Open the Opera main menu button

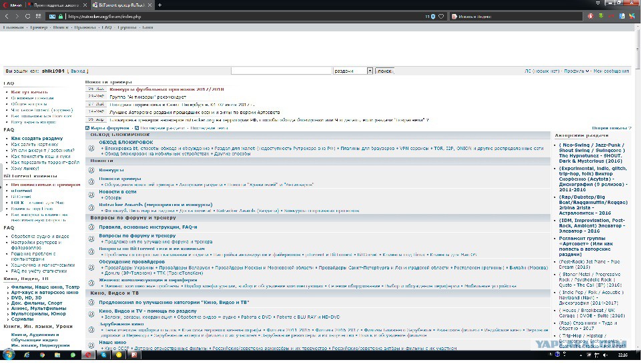[12, 5]
